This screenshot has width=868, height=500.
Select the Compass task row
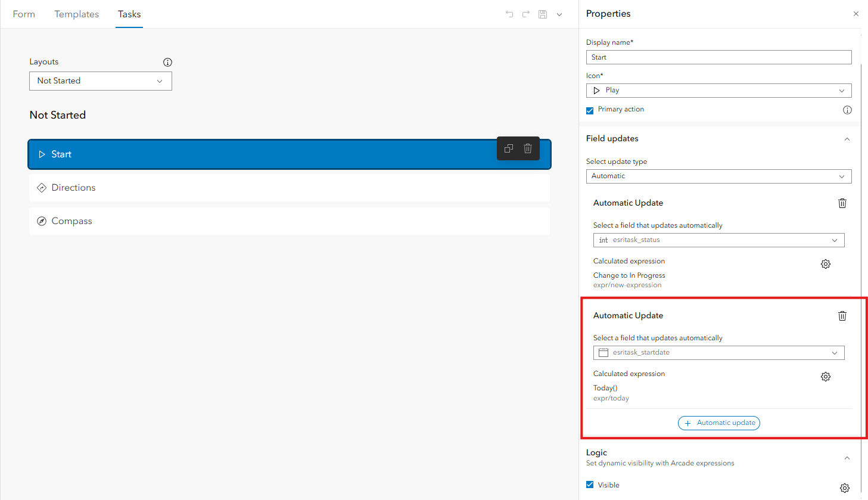click(290, 221)
